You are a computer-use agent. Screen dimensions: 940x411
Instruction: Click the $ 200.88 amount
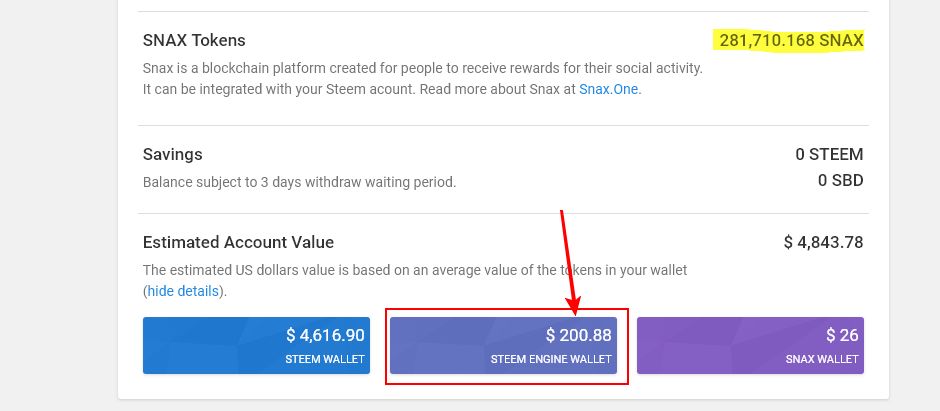(x=578, y=336)
